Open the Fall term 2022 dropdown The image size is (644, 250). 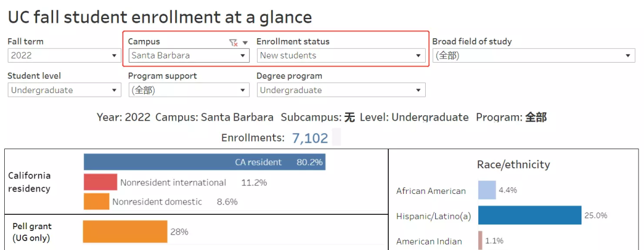pyautogui.click(x=64, y=55)
